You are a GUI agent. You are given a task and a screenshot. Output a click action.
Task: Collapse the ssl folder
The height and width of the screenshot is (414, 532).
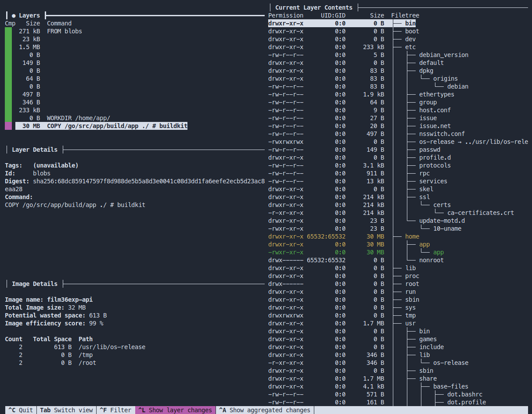click(424, 197)
